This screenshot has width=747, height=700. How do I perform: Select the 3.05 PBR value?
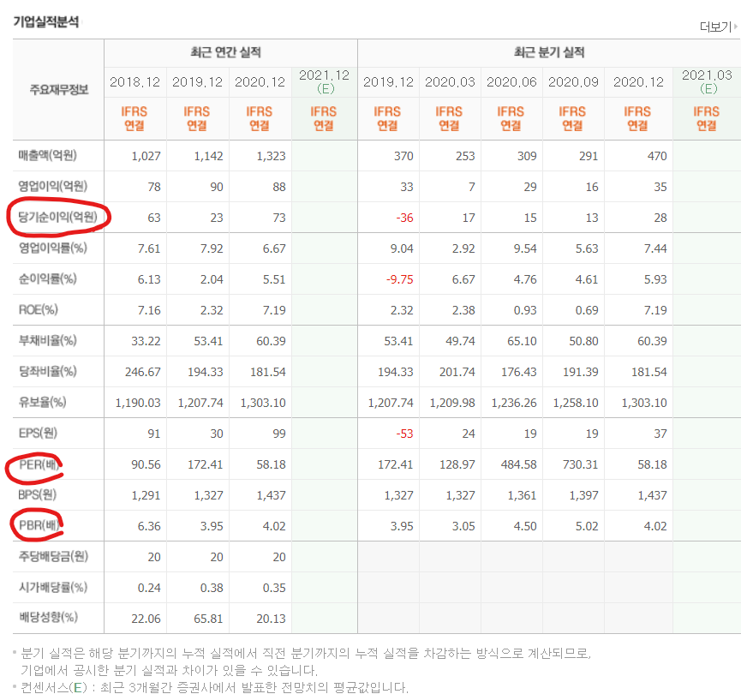click(463, 526)
